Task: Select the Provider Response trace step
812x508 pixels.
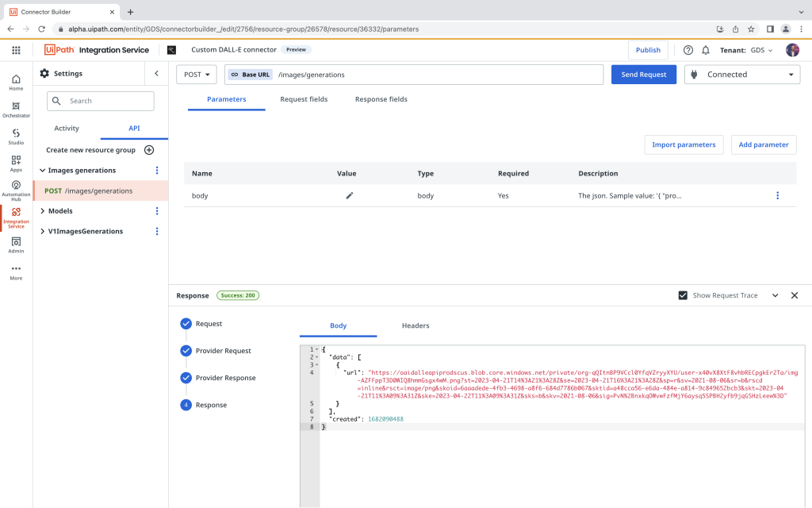Action: click(x=225, y=378)
